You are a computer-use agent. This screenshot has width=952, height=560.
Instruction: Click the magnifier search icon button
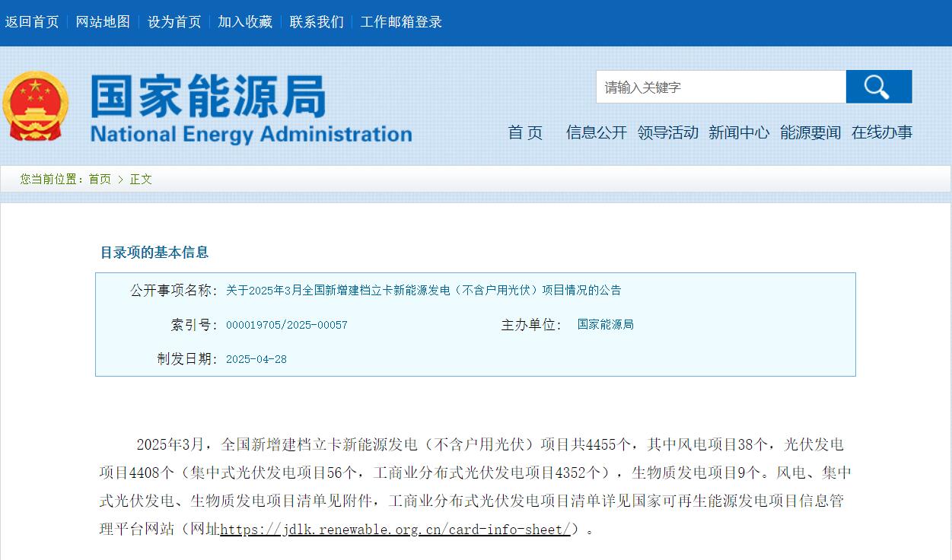878,87
